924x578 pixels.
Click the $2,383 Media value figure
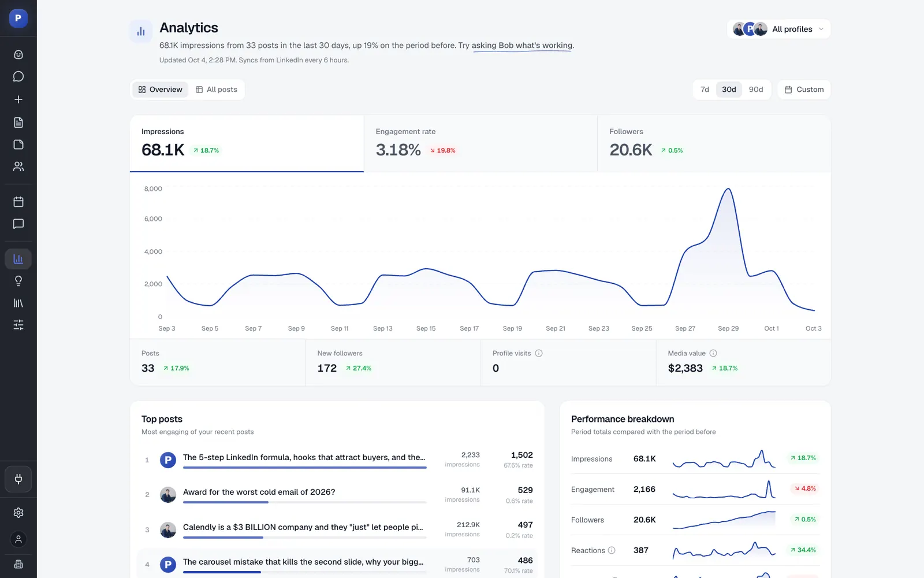click(x=685, y=368)
